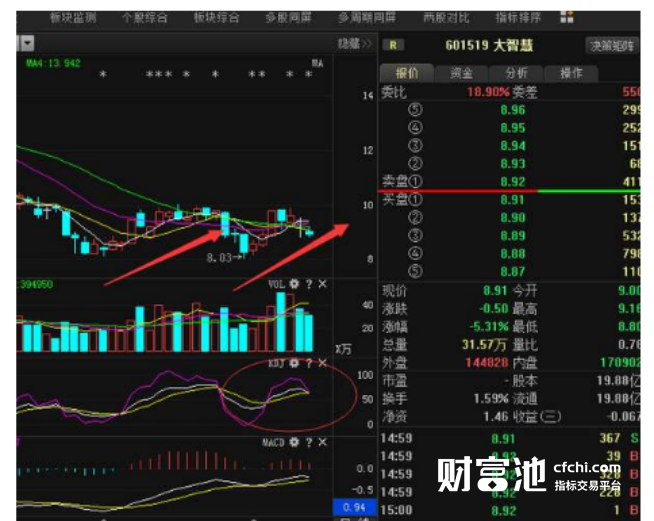
Task: Switch to the 报价 tab
Action: (407, 73)
